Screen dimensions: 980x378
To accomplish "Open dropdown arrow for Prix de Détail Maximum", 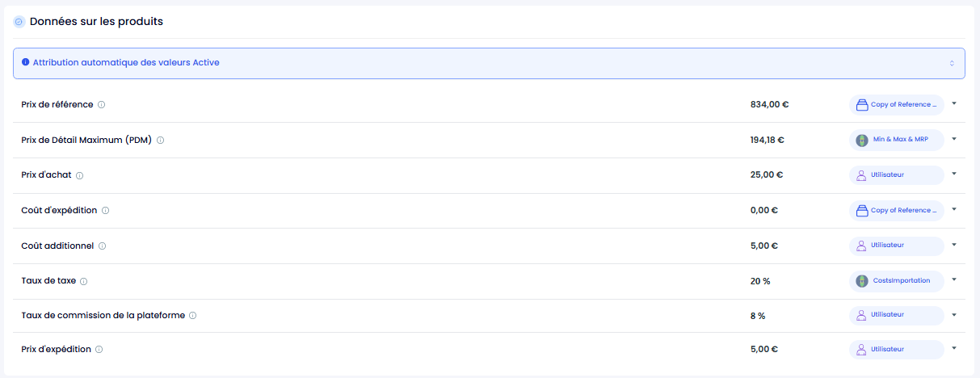I will pos(954,139).
